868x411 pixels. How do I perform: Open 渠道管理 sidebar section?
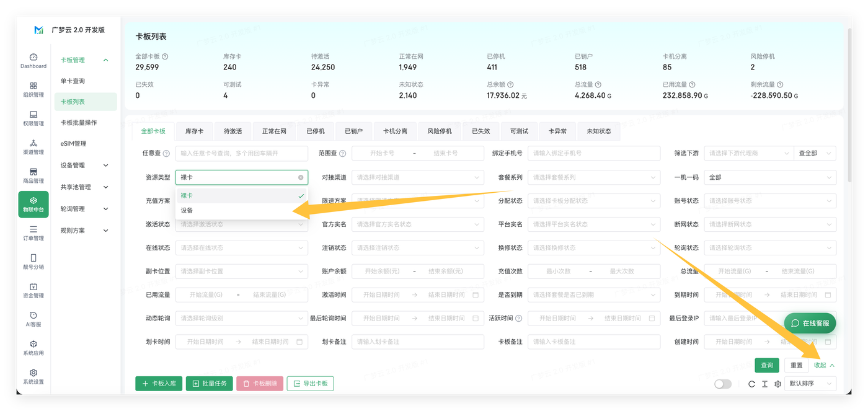[x=33, y=147]
